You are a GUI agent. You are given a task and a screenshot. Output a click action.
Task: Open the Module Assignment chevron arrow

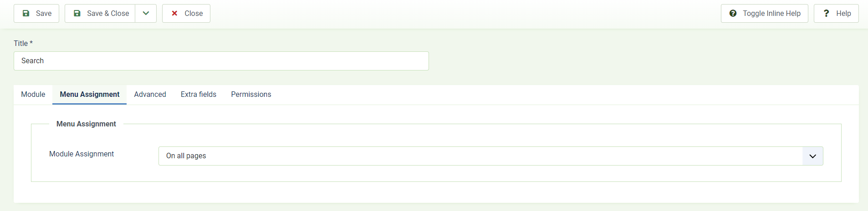point(812,156)
